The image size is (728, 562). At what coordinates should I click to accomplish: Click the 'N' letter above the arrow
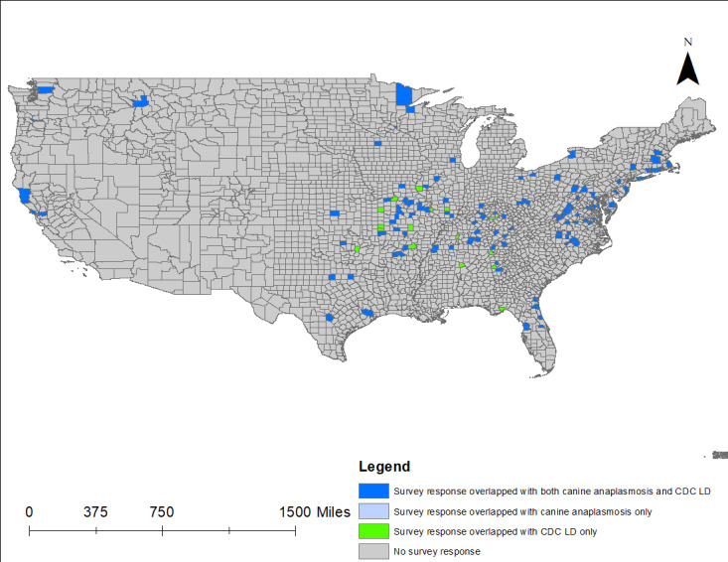tap(688, 42)
